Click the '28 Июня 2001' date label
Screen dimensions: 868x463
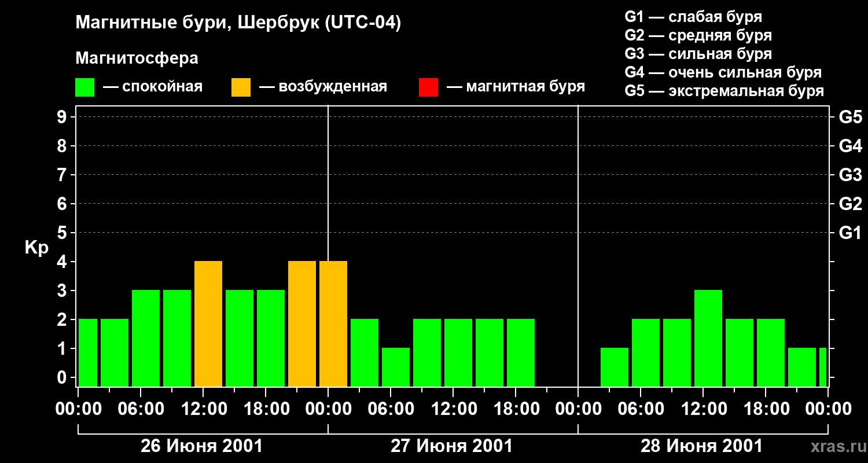tap(702, 446)
